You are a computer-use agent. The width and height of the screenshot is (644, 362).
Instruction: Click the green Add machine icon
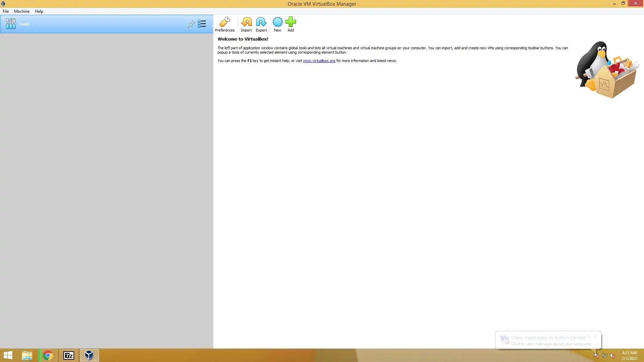coord(290,24)
